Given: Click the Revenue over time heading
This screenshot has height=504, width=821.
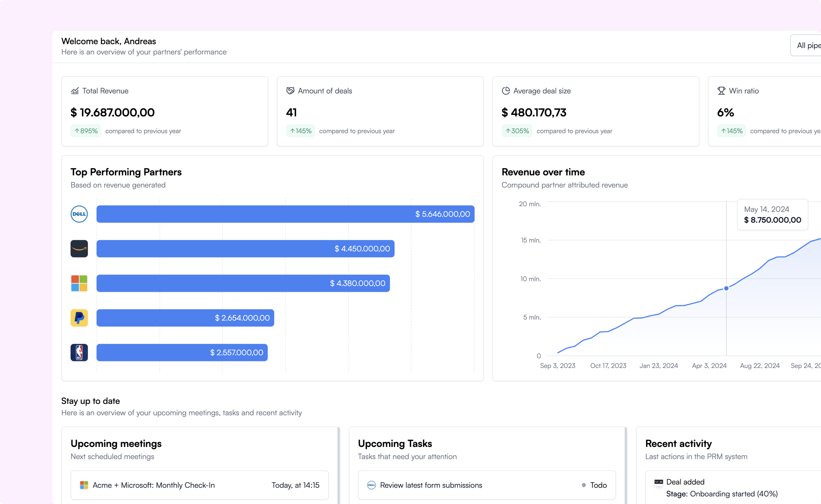Looking at the screenshot, I should 543,172.
